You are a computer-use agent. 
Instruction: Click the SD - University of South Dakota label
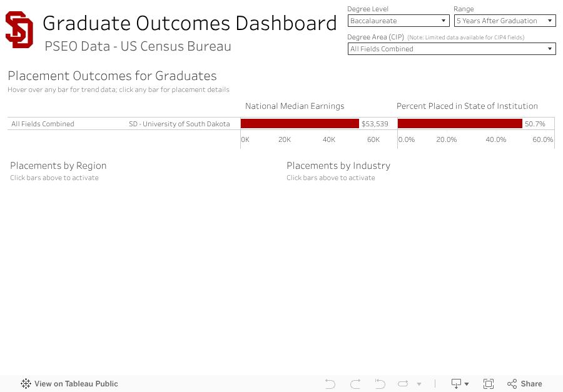tap(179, 124)
